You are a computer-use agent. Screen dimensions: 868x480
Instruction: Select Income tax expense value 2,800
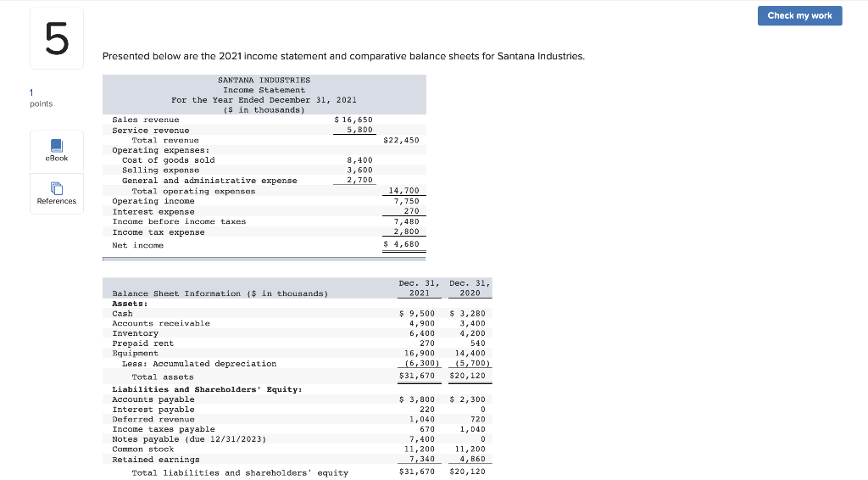point(407,232)
